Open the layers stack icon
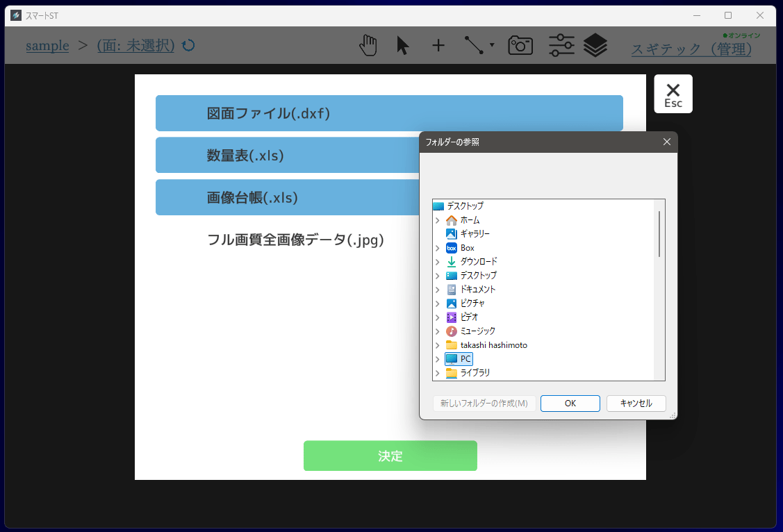The image size is (783, 532). pos(595,46)
